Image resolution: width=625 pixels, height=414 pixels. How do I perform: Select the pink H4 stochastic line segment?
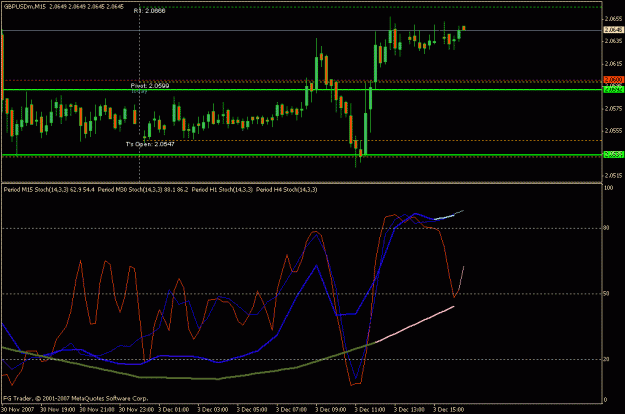pos(415,324)
